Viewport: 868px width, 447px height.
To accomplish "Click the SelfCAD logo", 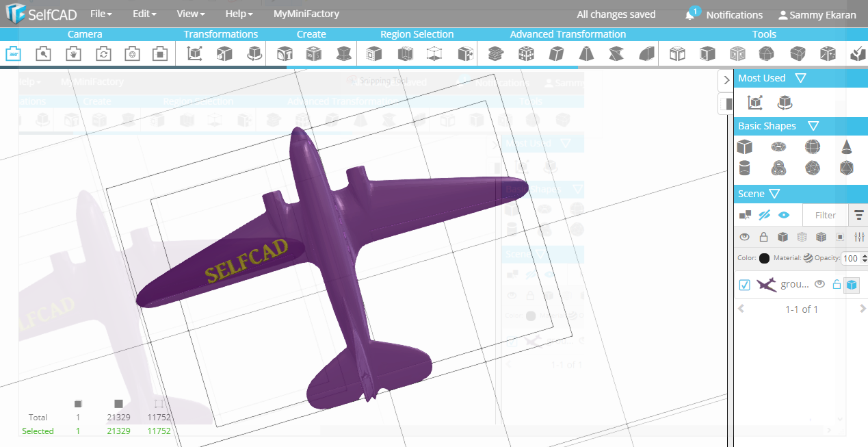I will (x=41, y=14).
